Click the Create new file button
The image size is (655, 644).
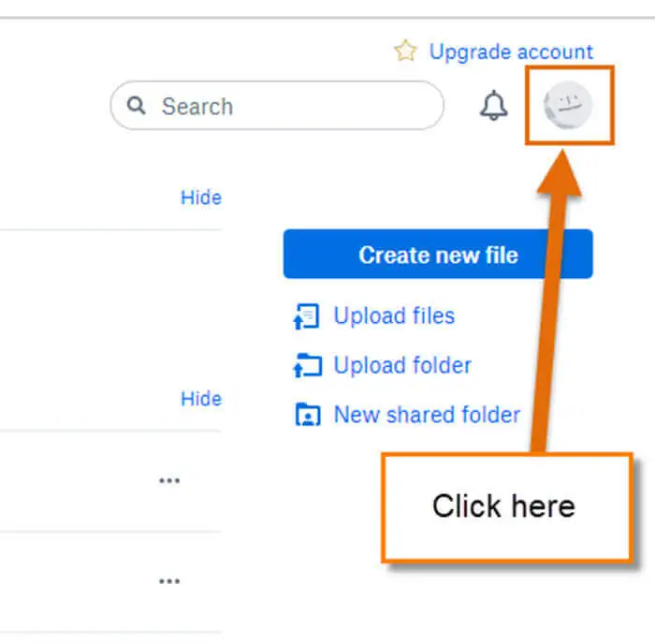click(438, 254)
